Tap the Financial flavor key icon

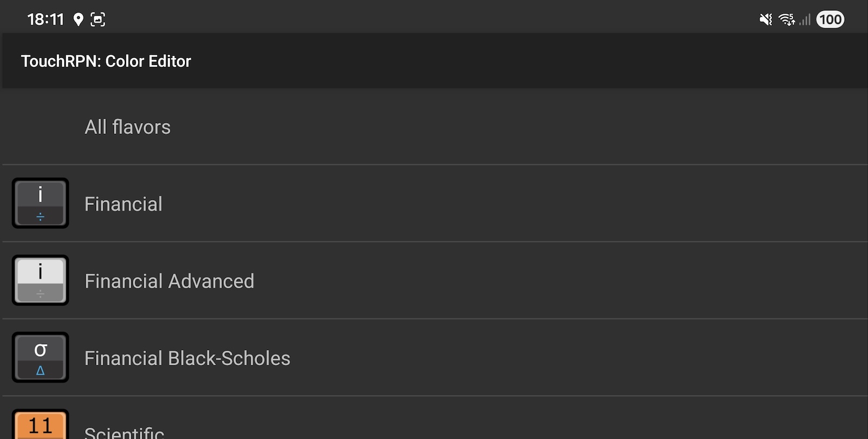coord(40,203)
